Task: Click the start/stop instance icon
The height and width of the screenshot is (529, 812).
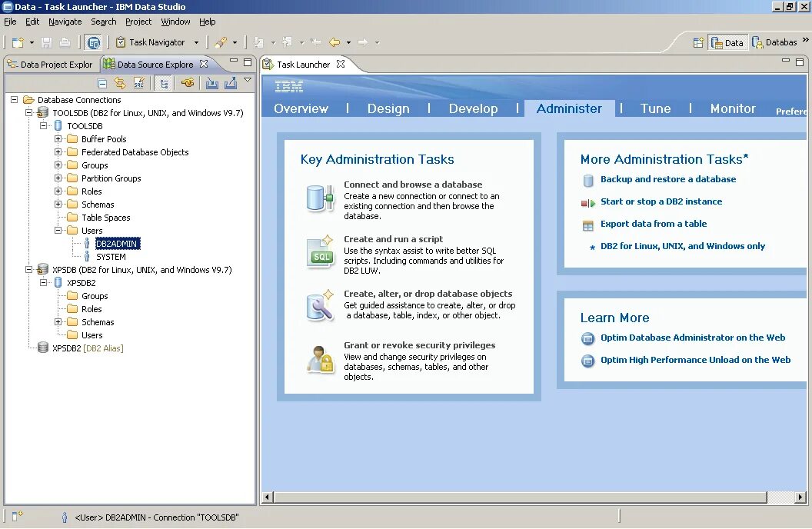Action: coord(587,203)
